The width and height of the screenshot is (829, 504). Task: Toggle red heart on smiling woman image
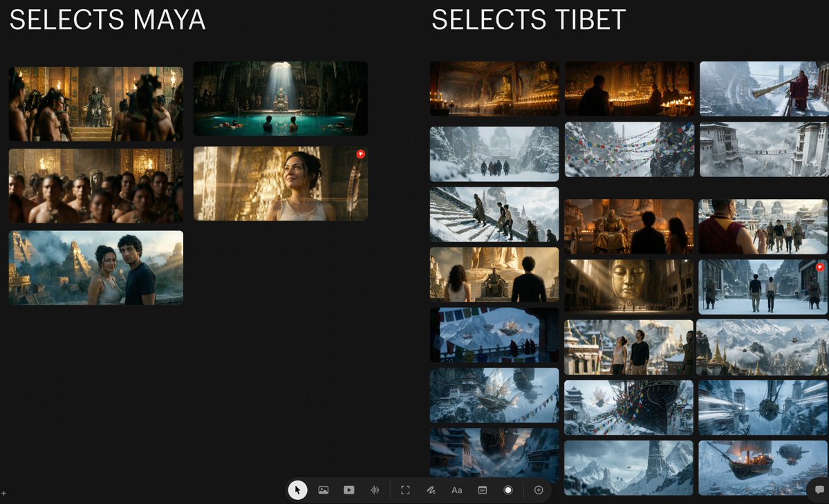[x=361, y=154]
